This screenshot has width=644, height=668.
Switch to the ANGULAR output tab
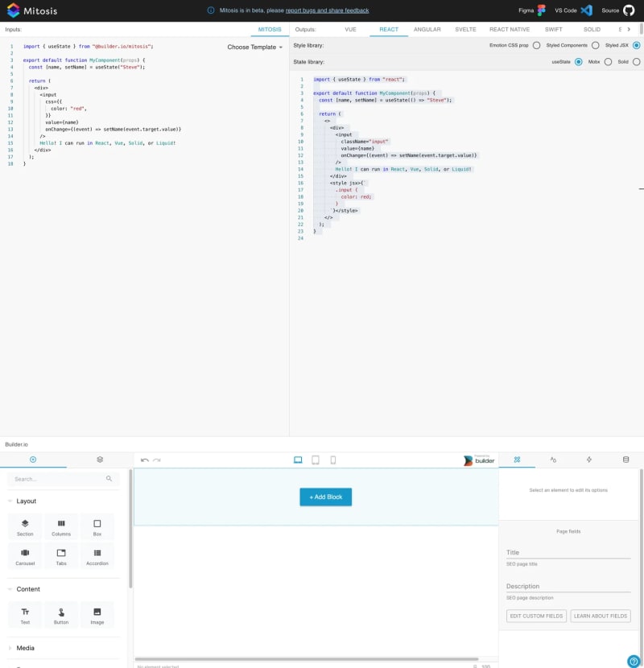tap(427, 30)
